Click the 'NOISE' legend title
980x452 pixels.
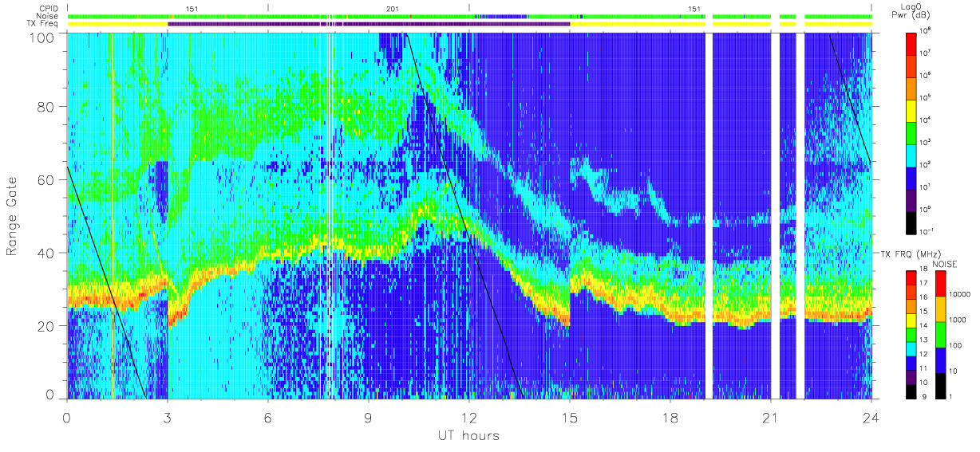click(x=946, y=264)
